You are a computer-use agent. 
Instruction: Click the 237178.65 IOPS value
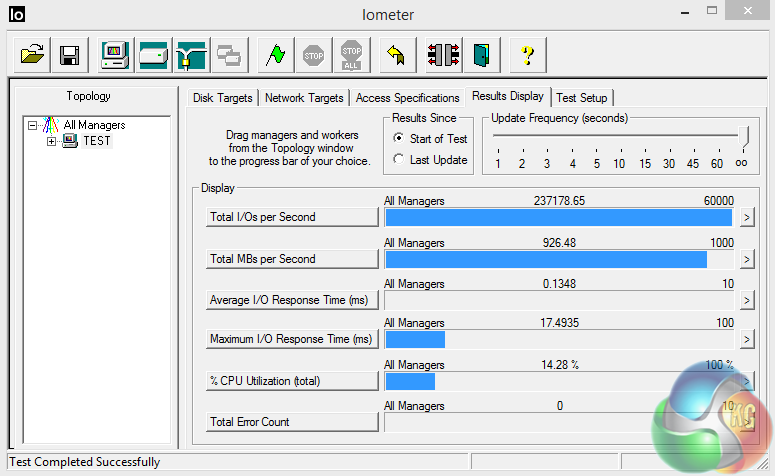click(x=559, y=201)
